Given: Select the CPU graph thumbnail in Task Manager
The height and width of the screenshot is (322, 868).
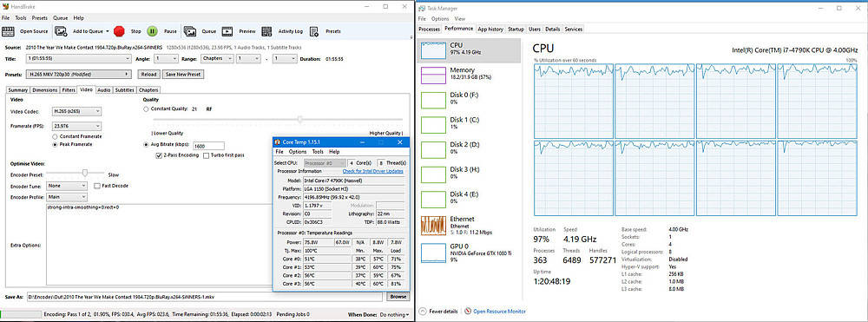Looking at the screenshot, I should click(x=433, y=51).
